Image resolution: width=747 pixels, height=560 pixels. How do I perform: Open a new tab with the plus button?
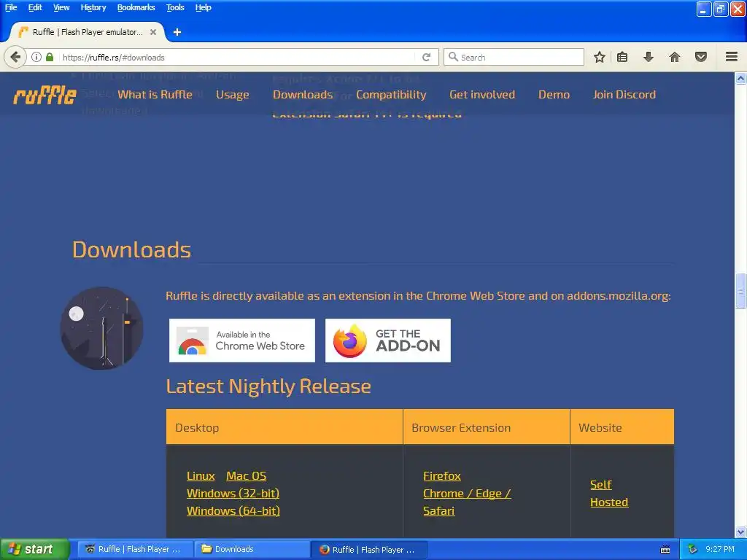click(177, 32)
